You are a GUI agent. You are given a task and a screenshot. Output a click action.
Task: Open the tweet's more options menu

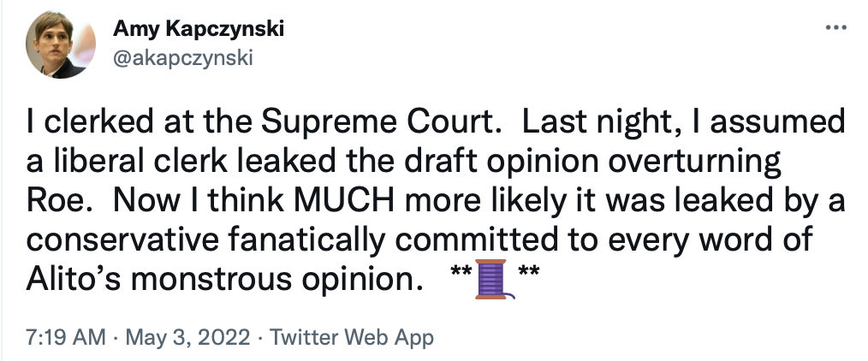(833, 29)
